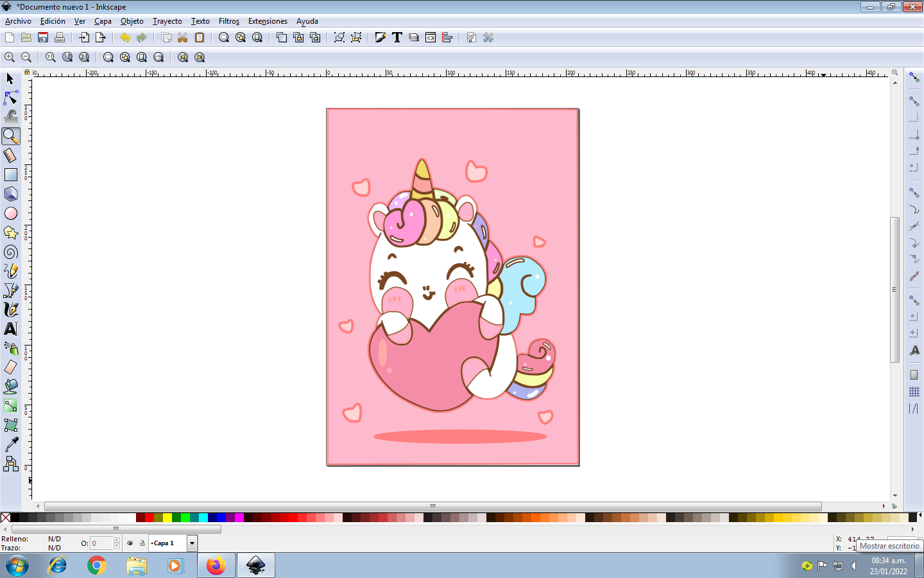Toggle visibility of layer Capa 1

coord(130,543)
